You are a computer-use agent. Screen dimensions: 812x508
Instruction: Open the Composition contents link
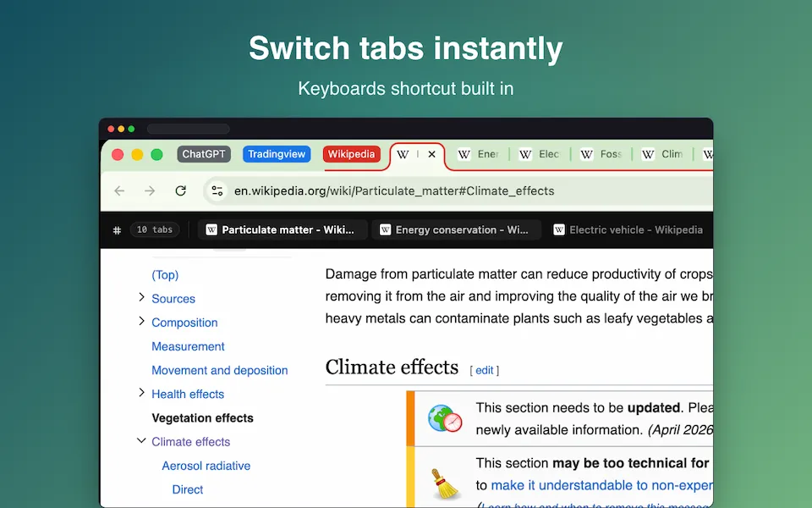184,323
